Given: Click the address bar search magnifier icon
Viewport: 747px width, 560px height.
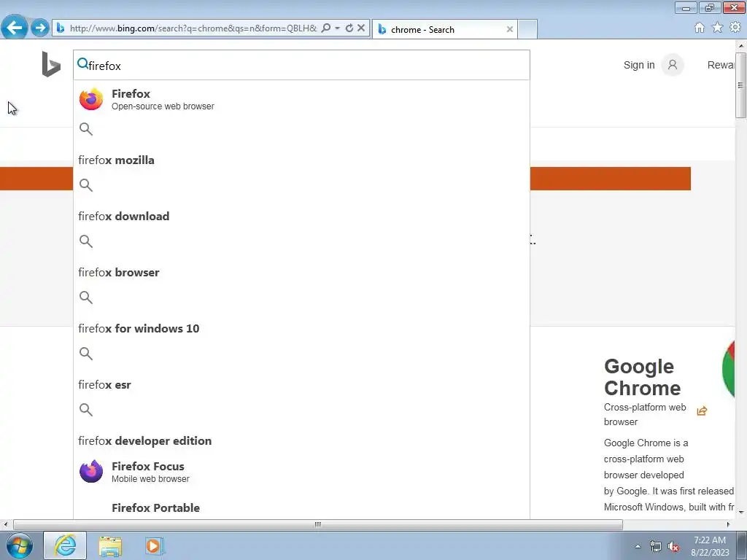Looking at the screenshot, I should pos(326,28).
